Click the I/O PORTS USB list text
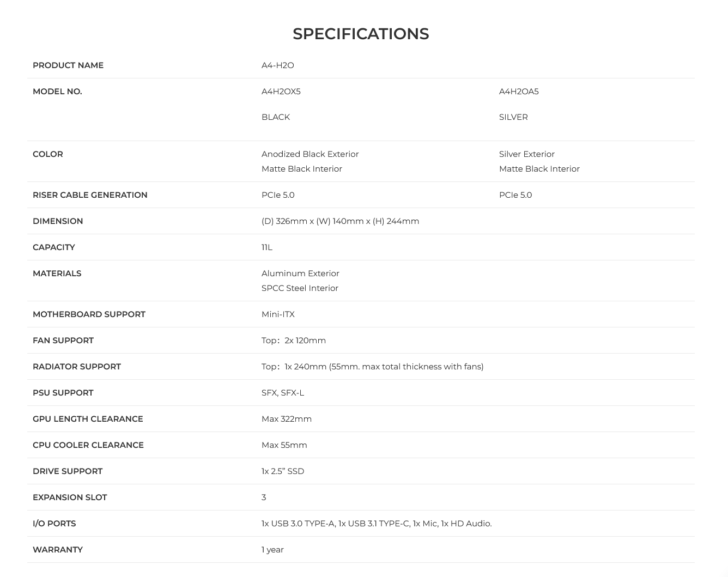Viewport: 728px width, 577px height. [x=377, y=524]
